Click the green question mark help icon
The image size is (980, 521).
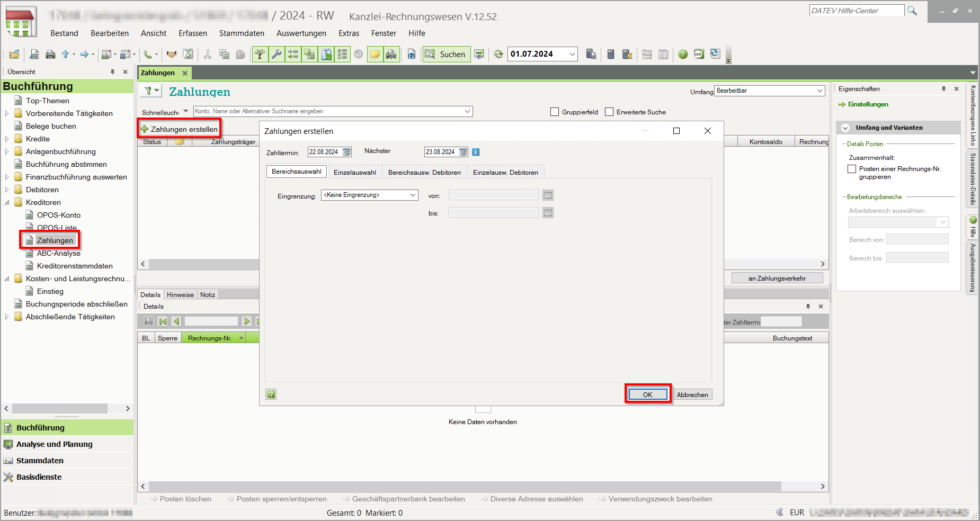coord(683,54)
